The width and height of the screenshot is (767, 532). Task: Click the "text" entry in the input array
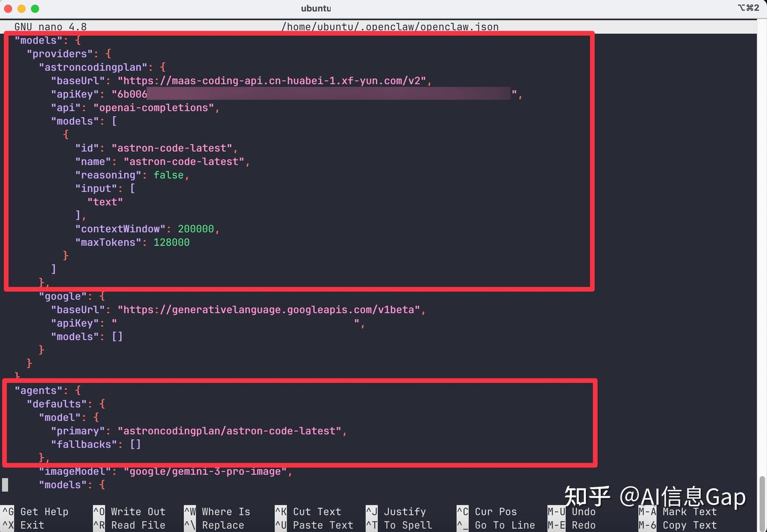tap(105, 202)
